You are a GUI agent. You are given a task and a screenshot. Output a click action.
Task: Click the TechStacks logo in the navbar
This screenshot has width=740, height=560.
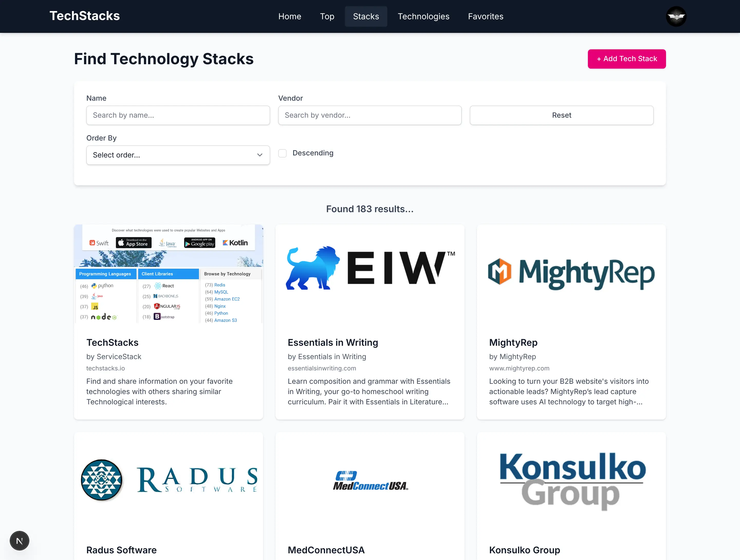84,15
